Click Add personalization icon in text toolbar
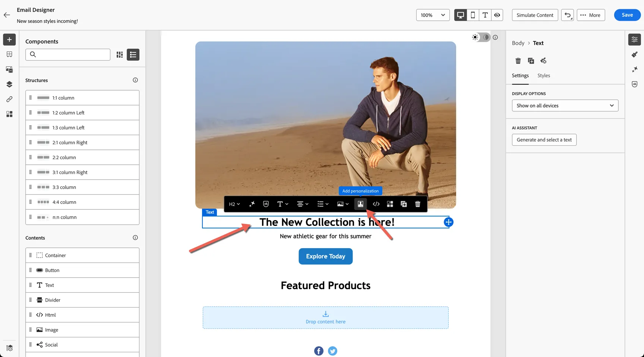Image resolution: width=644 pixels, height=357 pixels. point(360,204)
